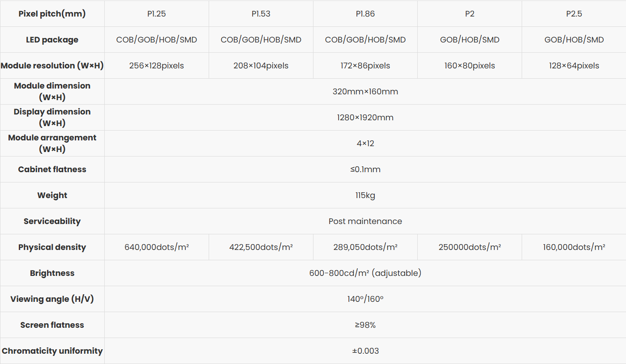Click the Cabinet flatness row label
The width and height of the screenshot is (626, 364).
tap(52, 169)
